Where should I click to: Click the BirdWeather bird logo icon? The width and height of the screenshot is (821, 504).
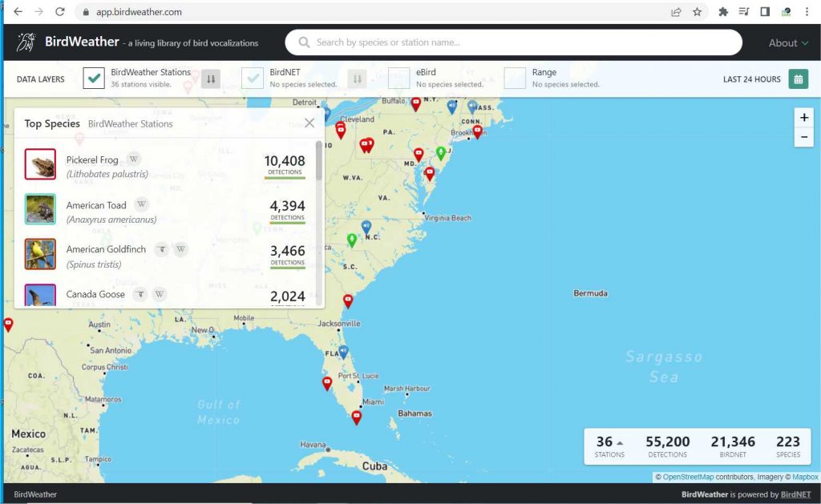click(x=26, y=42)
